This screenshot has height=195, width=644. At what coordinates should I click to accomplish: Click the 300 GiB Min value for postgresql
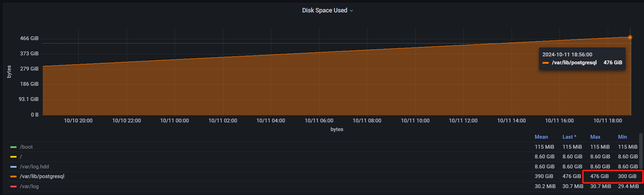tap(627, 176)
